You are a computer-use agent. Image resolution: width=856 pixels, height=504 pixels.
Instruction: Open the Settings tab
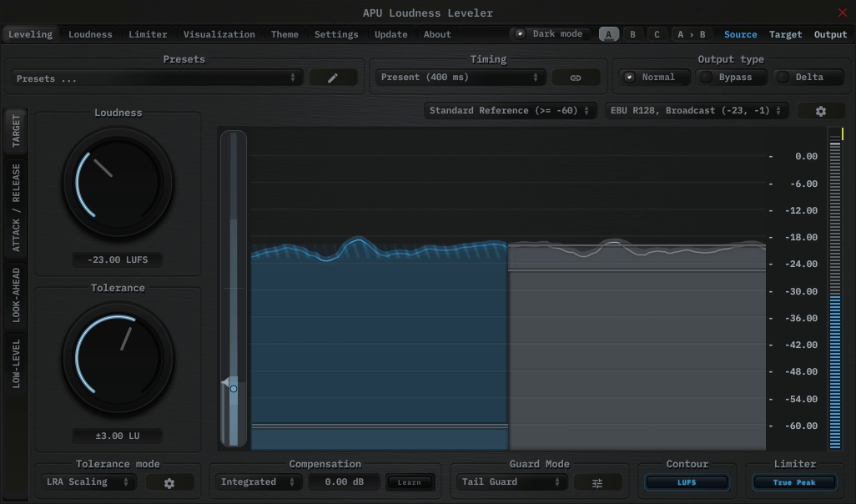click(x=336, y=34)
